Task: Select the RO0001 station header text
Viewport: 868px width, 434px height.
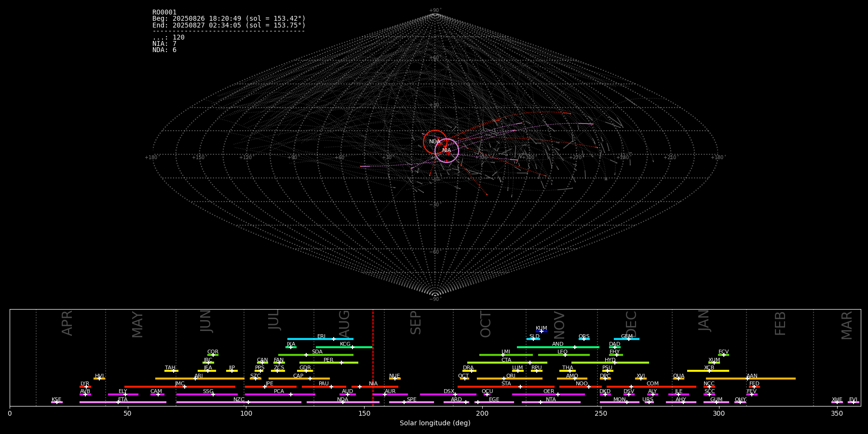Action: coord(164,13)
